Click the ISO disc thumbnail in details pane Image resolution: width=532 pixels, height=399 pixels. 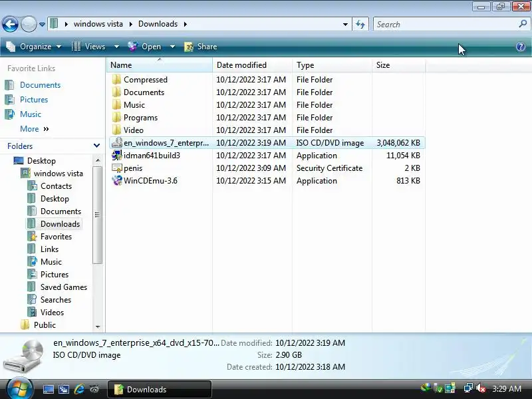(x=24, y=356)
